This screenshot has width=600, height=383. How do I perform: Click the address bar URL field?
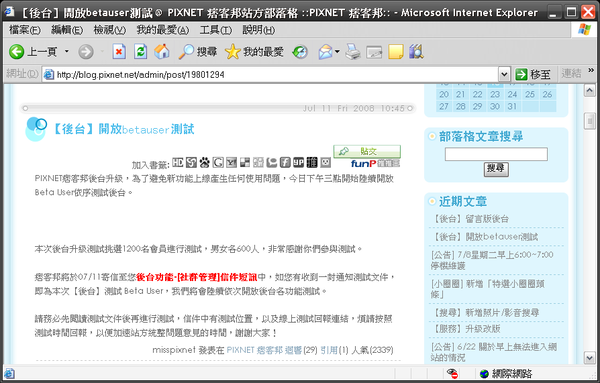(271, 74)
